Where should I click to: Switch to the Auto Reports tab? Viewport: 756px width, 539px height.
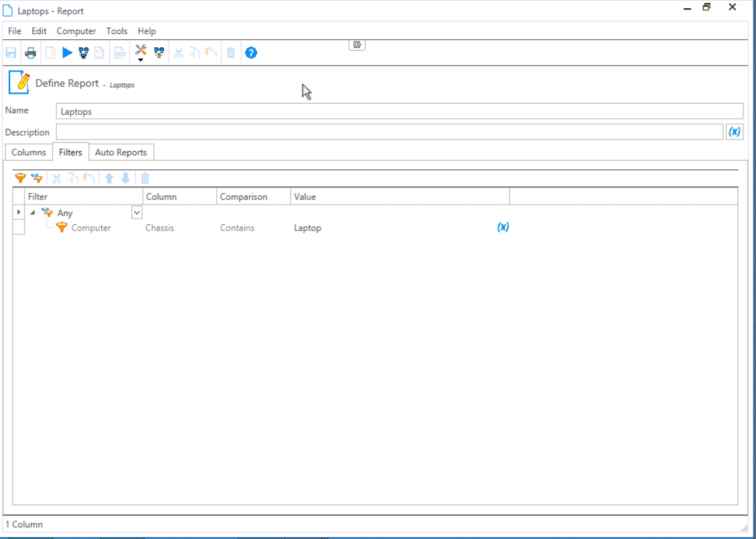(x=121, y=152)
